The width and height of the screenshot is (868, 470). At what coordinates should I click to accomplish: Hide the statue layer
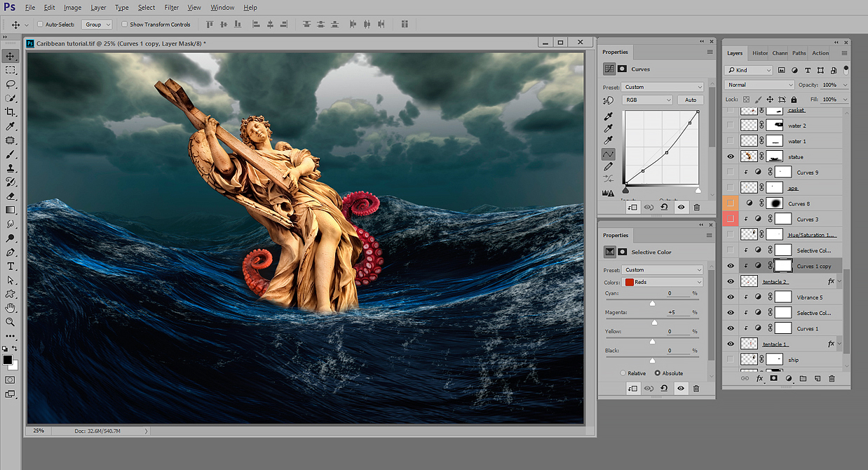[x=731, y=157]
